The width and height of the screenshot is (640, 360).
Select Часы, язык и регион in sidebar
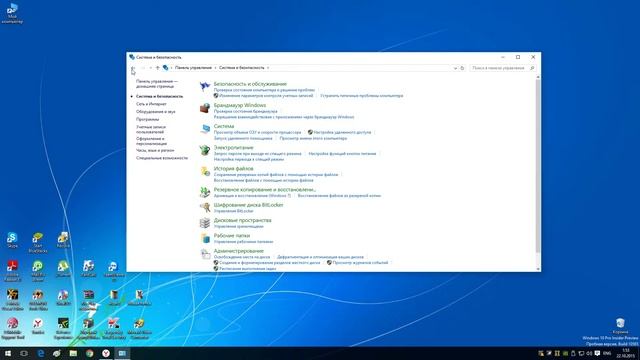coord(155,150)
